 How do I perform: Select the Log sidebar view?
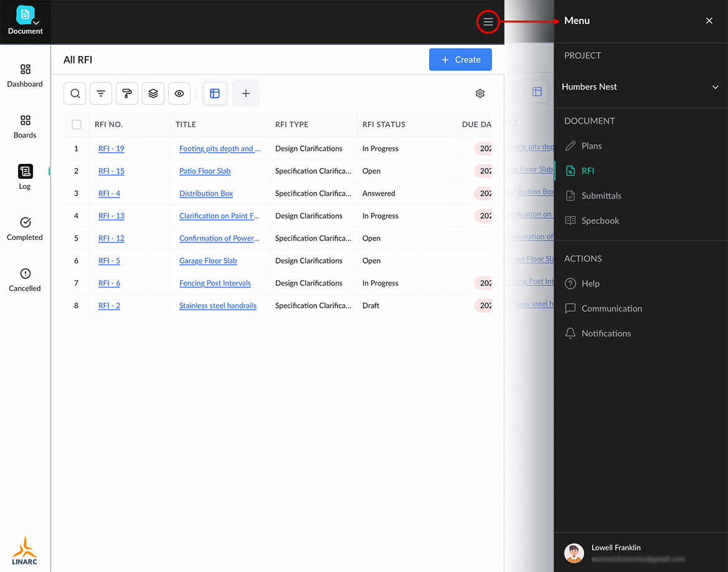pyautogui.click(x=25, y=177)
